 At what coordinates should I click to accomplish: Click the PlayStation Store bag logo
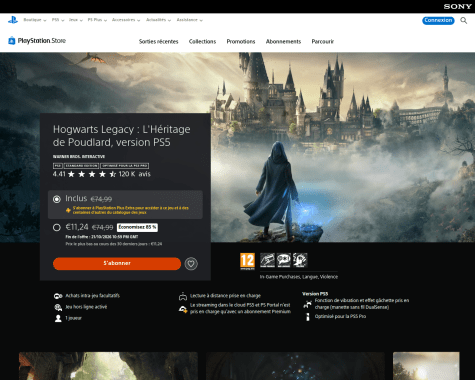12,40
